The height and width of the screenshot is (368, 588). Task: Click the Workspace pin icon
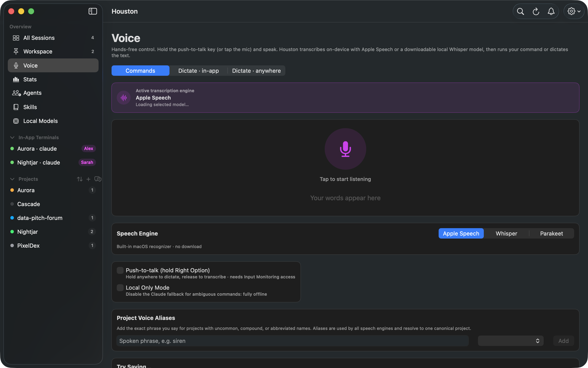point(16,52)
